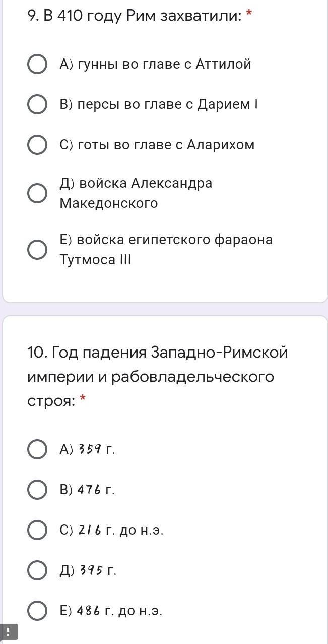Click label text 'Е) 486 г. до н.э.'
Viewport: 328px width, 644px height.
click(111, 611)
